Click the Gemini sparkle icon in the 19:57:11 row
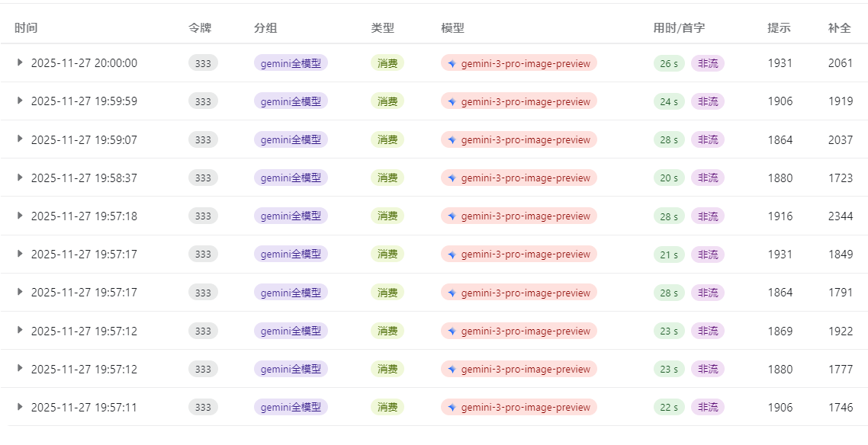Image resolution: width=868 pixels, height=445 pixels. tap(452, 408)
